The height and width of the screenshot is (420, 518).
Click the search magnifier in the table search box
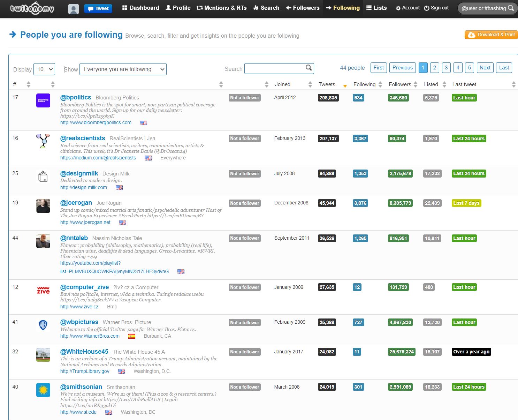tap(308, 68)
